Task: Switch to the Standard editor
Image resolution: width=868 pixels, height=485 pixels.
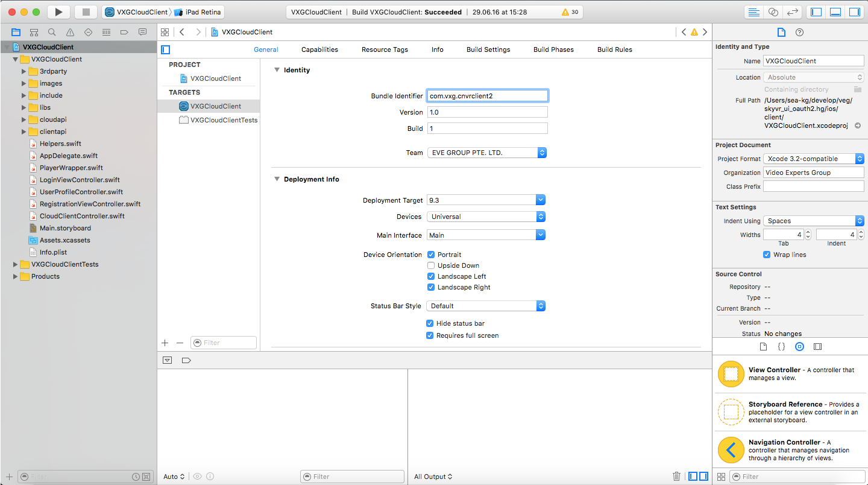Action: click(753, 12)
